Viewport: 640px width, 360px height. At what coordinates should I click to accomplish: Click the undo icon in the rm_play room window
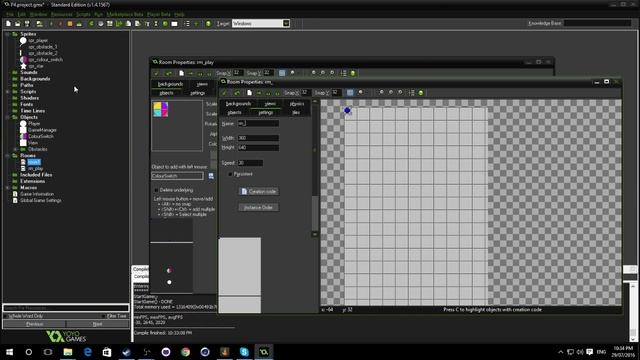click(x=169, y=73)
